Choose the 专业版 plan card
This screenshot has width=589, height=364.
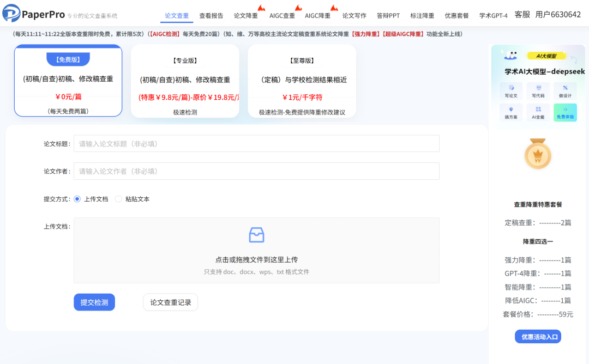185,81
